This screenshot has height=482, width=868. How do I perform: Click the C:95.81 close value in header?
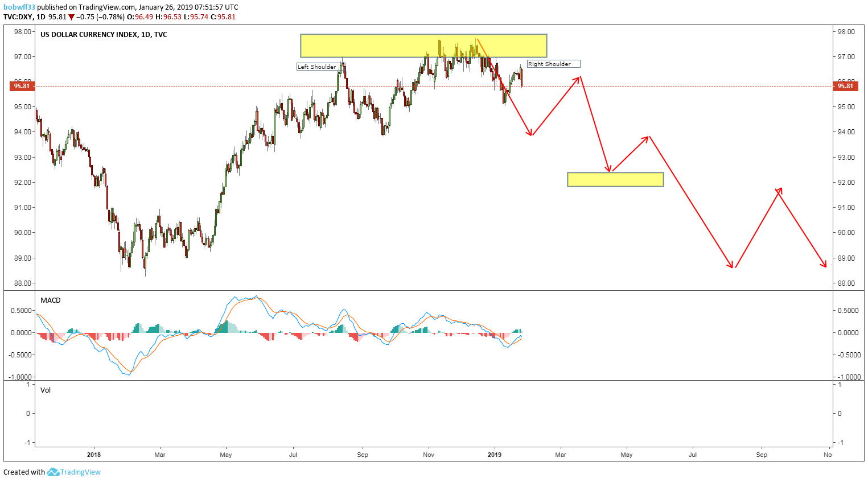point(223,17)
